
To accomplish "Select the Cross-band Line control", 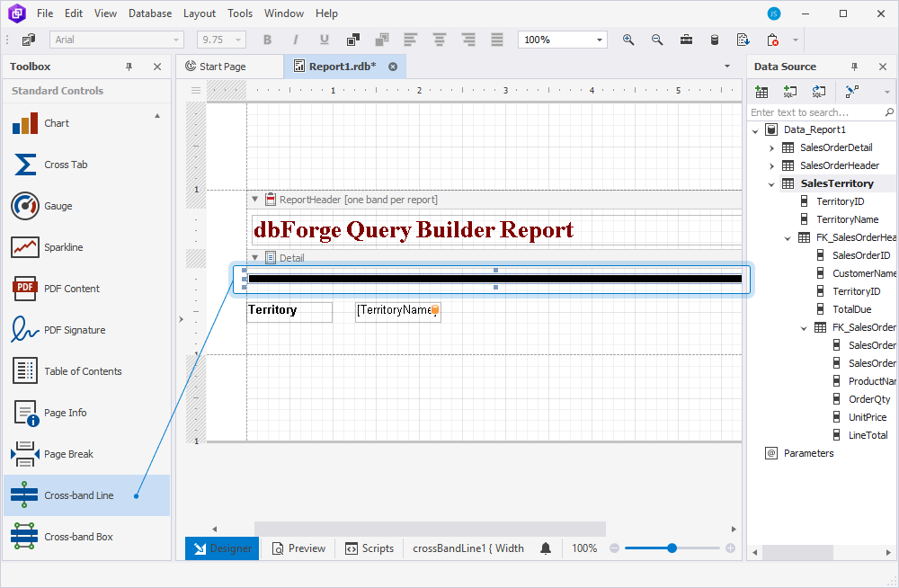I will pos(86,495).
